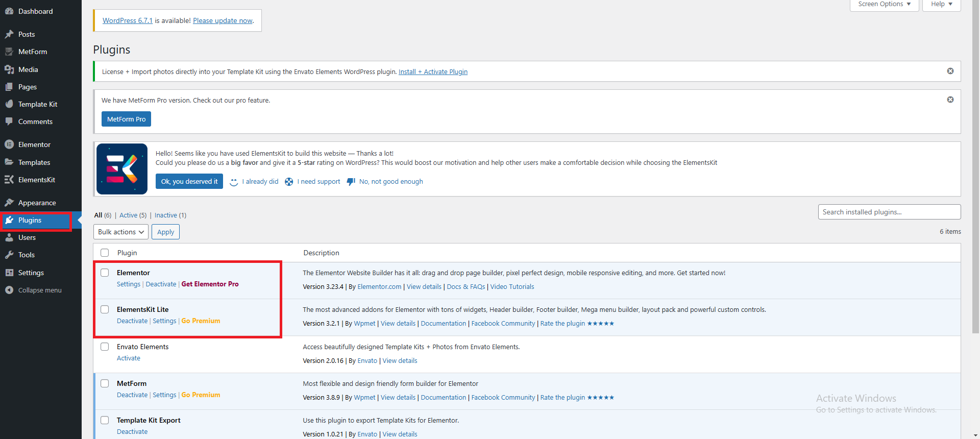Click the Search installed plugins field
This screenshot has height=439, width=980.
click(x=889, y=212)
